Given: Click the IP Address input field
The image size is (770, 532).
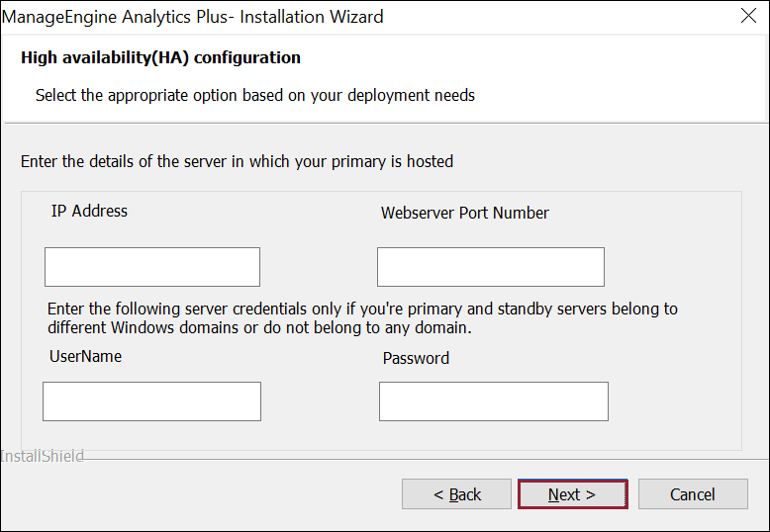Looking at the screenshot, I should coord(152,267).
